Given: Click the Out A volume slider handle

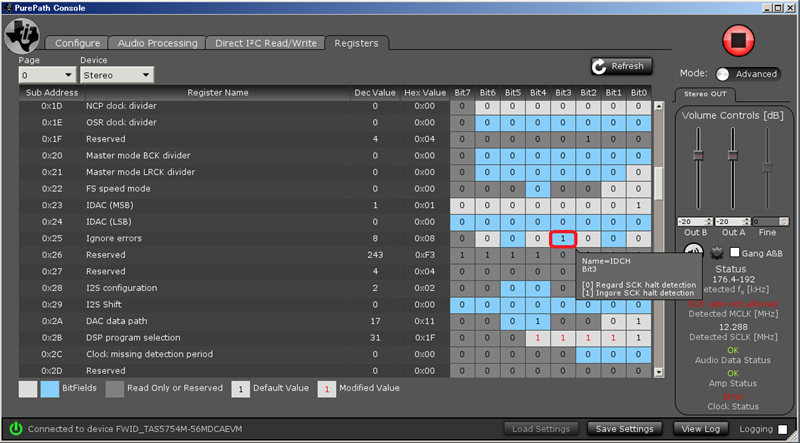Looking at the screenshot, I should click(x=733, y=155).
